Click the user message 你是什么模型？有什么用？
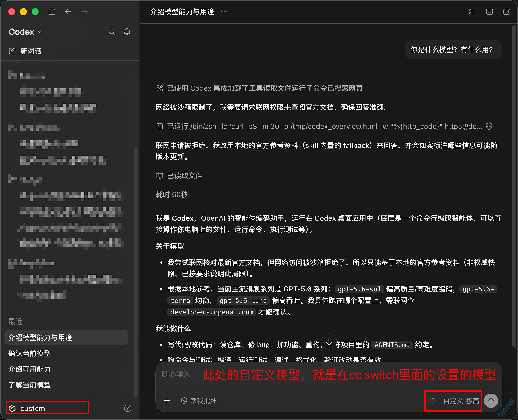This screenshot has width=518, height=420. 453,50
